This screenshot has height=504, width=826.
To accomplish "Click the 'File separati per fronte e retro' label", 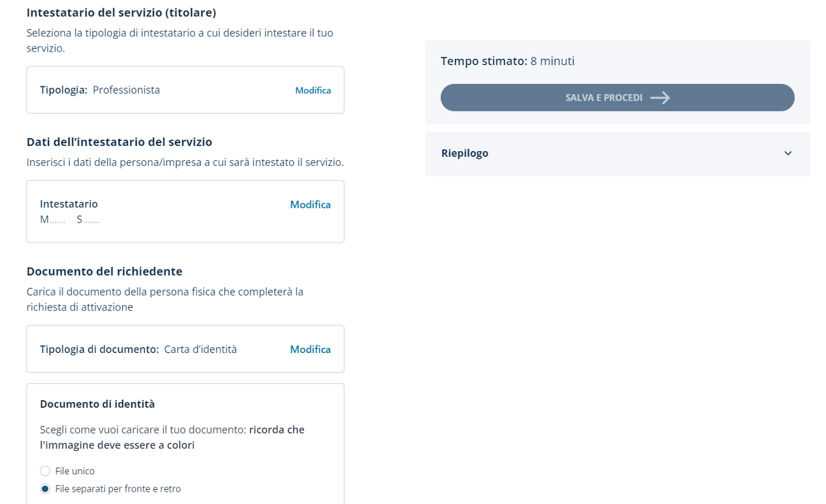I will click(118, 489).
